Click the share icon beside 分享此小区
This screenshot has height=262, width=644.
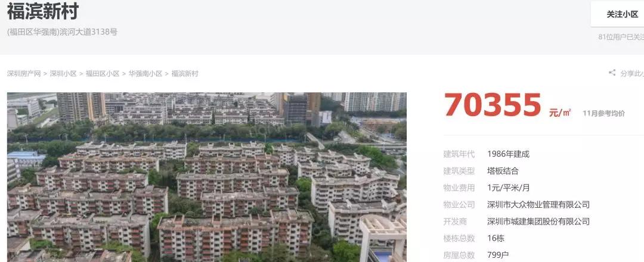(612, 73)
